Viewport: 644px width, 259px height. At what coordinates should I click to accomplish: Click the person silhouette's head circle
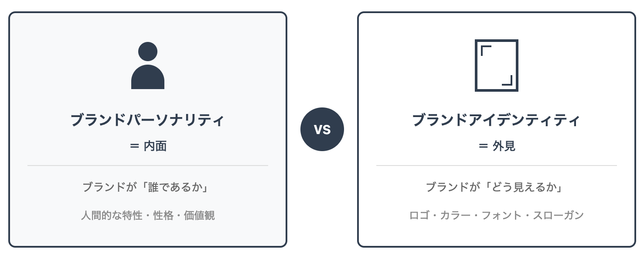(148, 52)
